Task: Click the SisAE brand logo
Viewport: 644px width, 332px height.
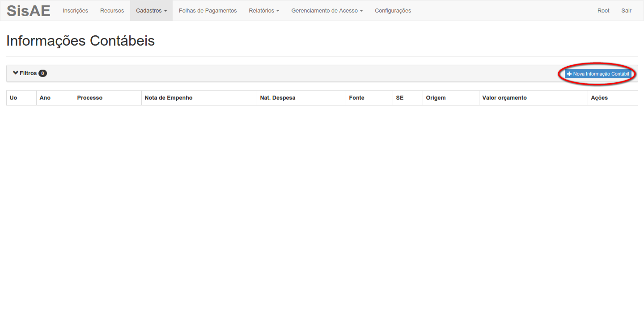Action: click(29, 11)
